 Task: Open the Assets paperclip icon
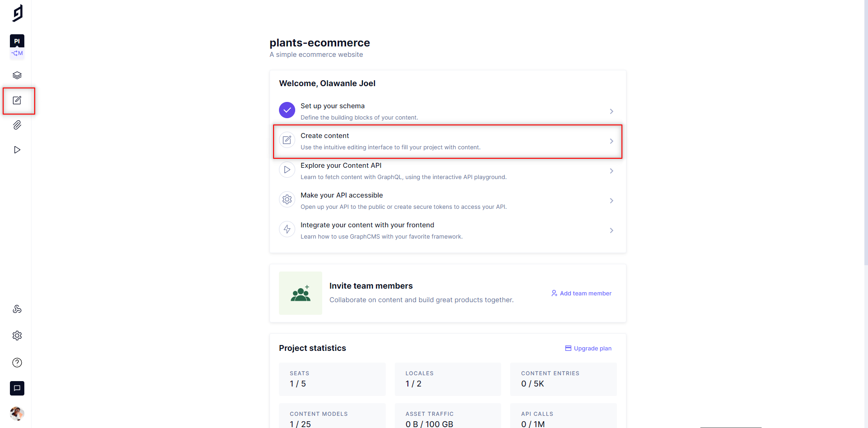[x=17, y=125]
